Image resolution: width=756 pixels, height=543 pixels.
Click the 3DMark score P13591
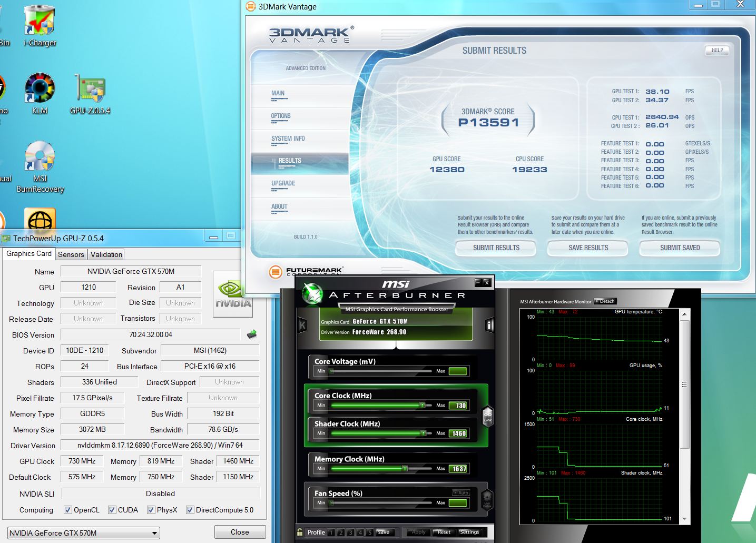488,123
